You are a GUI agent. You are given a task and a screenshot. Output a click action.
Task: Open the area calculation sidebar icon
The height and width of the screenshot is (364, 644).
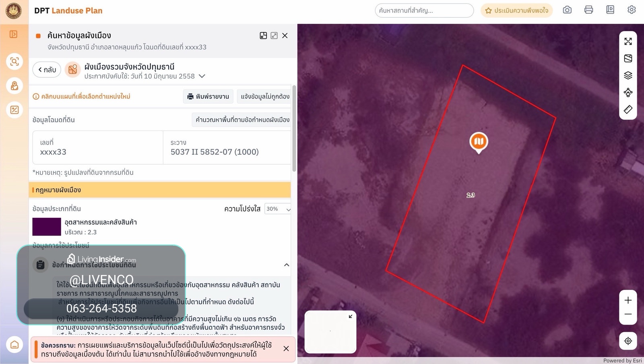click(14, 110)
